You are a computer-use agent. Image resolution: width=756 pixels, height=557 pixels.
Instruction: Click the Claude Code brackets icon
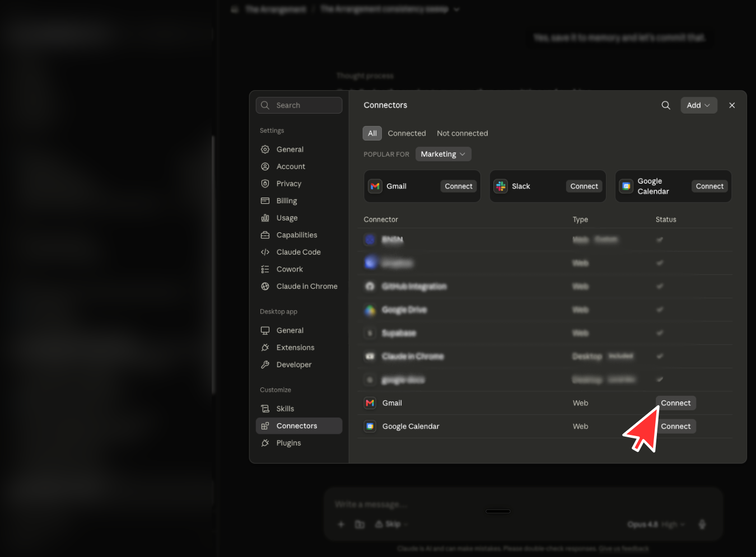click(265, 252)
